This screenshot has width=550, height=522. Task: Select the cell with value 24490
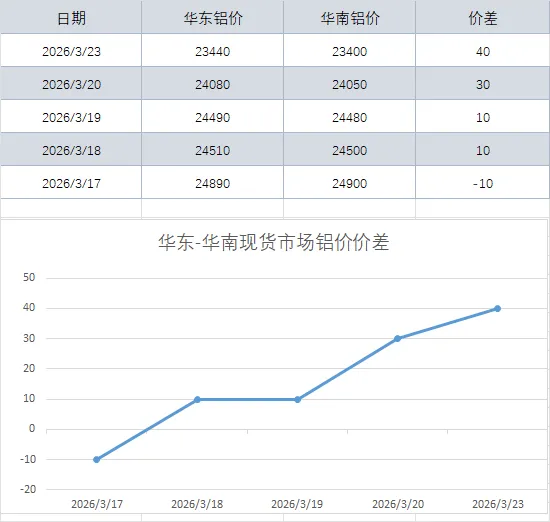point(213,117)
